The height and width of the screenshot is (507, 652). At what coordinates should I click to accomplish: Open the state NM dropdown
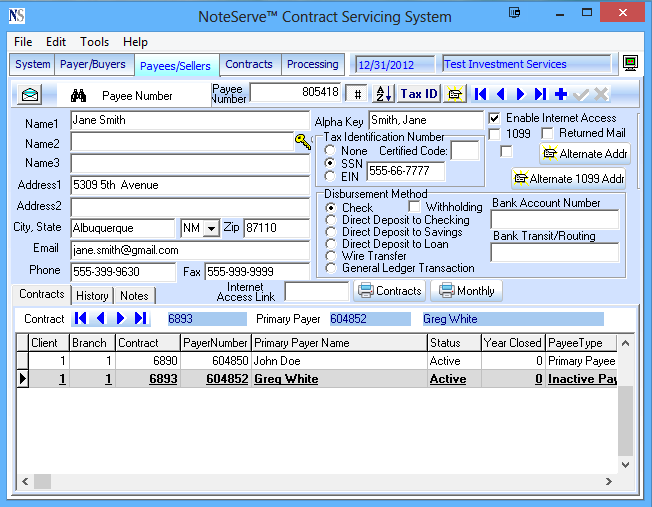coord(211,229)
